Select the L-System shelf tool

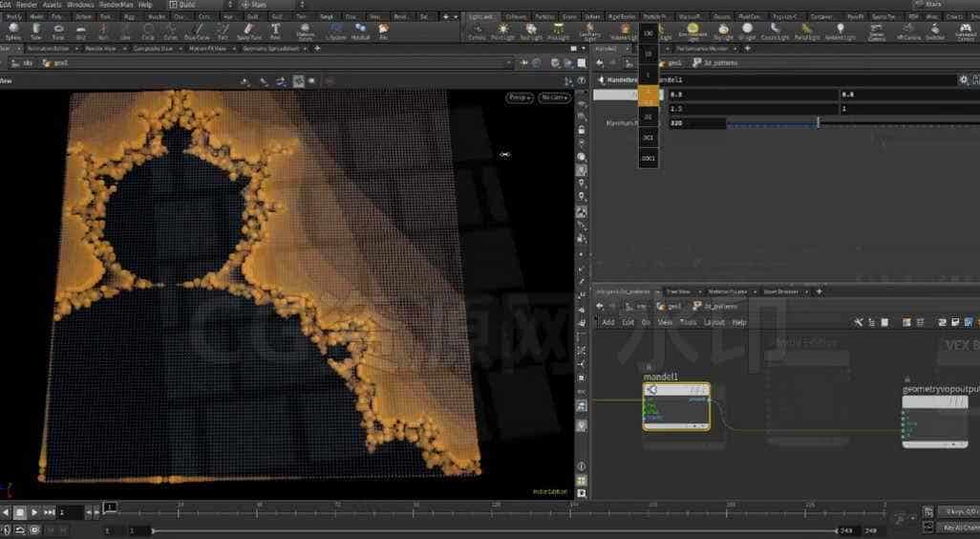click(x=335, y=32)
